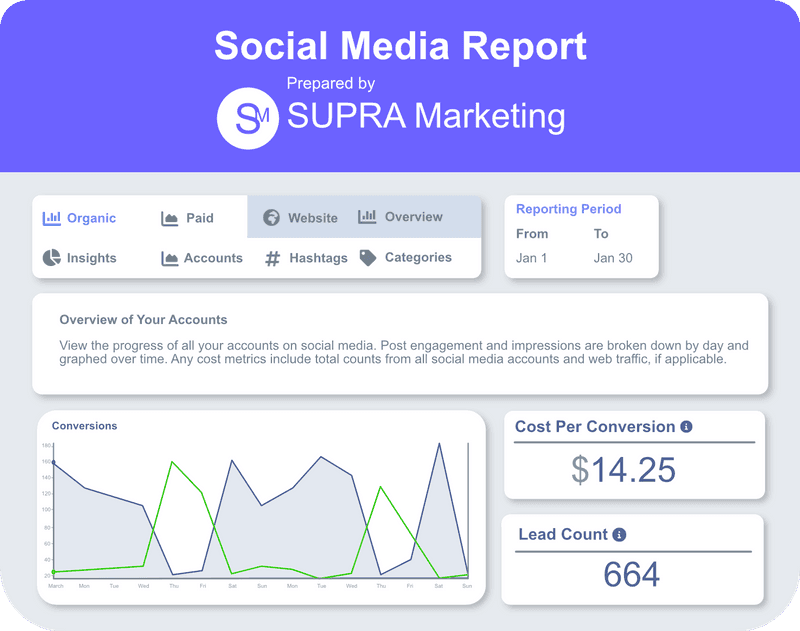Click the Reporting Period heading
Image resolution: width=800 pixels, height=631 pixels.
tap(568, 209)
